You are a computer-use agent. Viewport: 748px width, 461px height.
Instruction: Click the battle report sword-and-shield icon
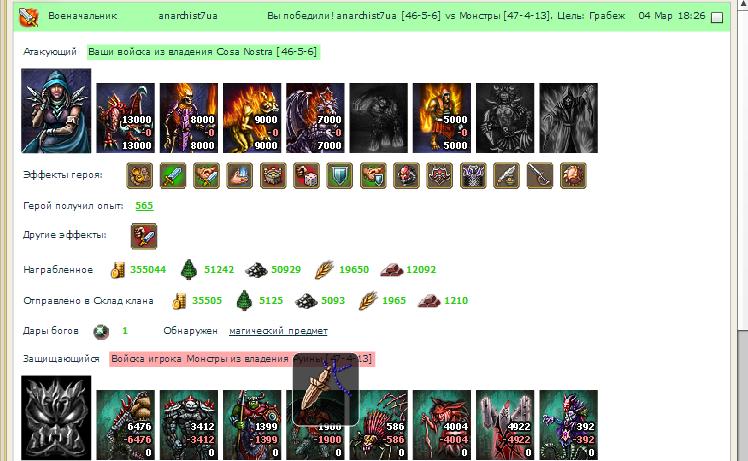point(28,16)
